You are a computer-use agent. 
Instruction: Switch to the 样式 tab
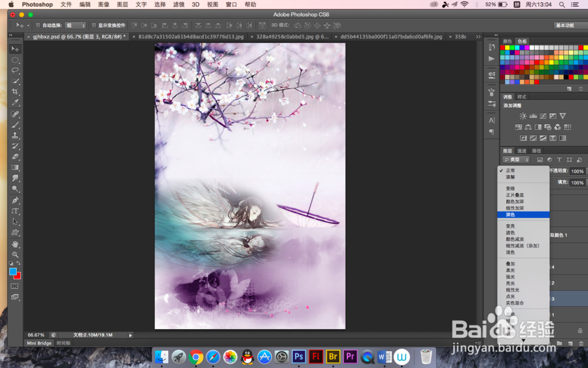coord(522,97)
